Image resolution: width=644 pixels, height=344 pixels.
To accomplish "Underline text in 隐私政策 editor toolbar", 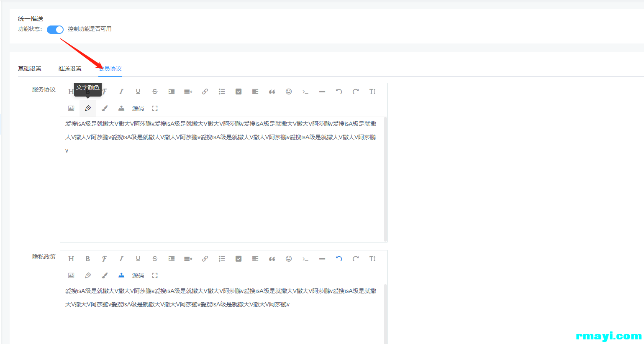I will (138, 259).
